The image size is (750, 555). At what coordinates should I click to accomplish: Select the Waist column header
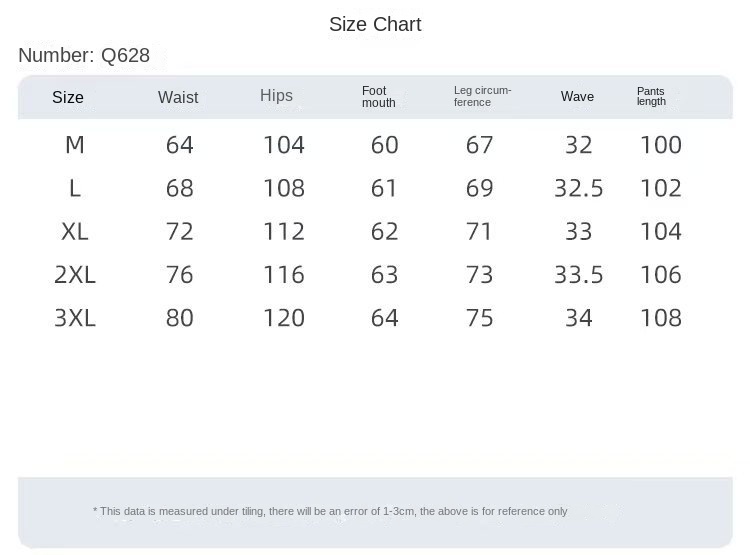178,97
